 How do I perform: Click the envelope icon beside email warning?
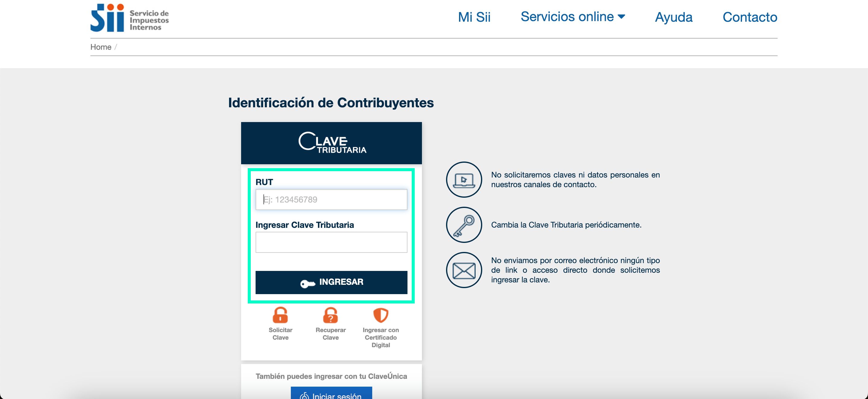click(464, 270)
